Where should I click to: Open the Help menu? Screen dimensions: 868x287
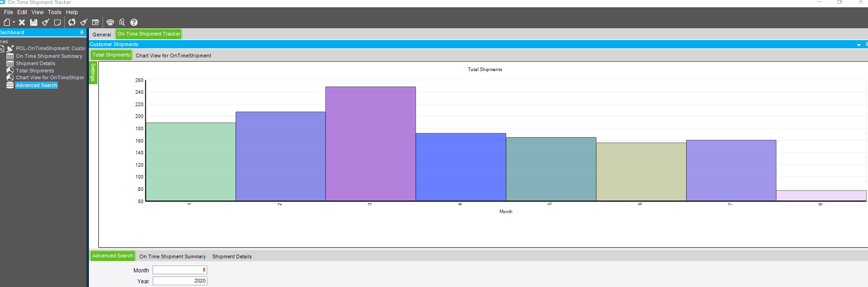click(72, 12)
